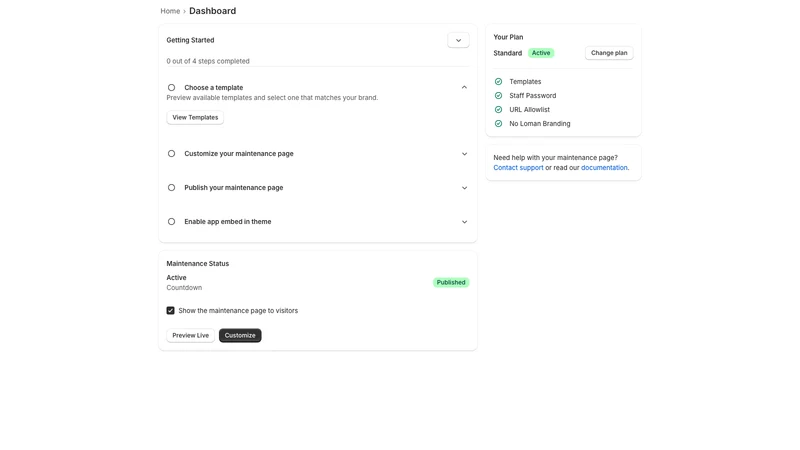Collapse the Choose a template step chevron
800x450 pixels.
464,87
